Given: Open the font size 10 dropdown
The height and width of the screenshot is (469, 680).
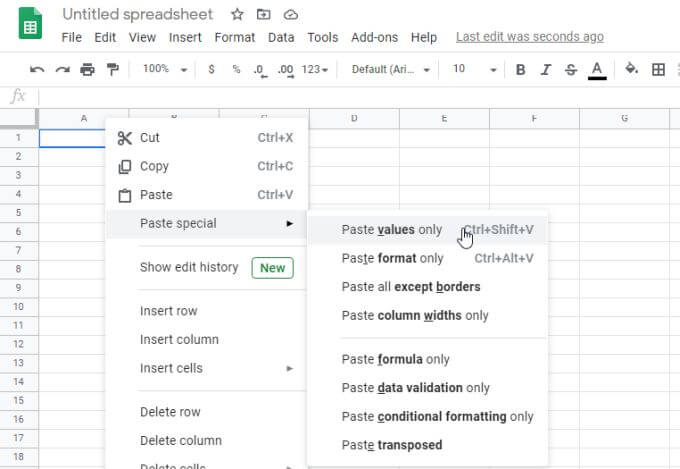Looking at the screenshot, I should pyautogui.click(x=474, y=70).
